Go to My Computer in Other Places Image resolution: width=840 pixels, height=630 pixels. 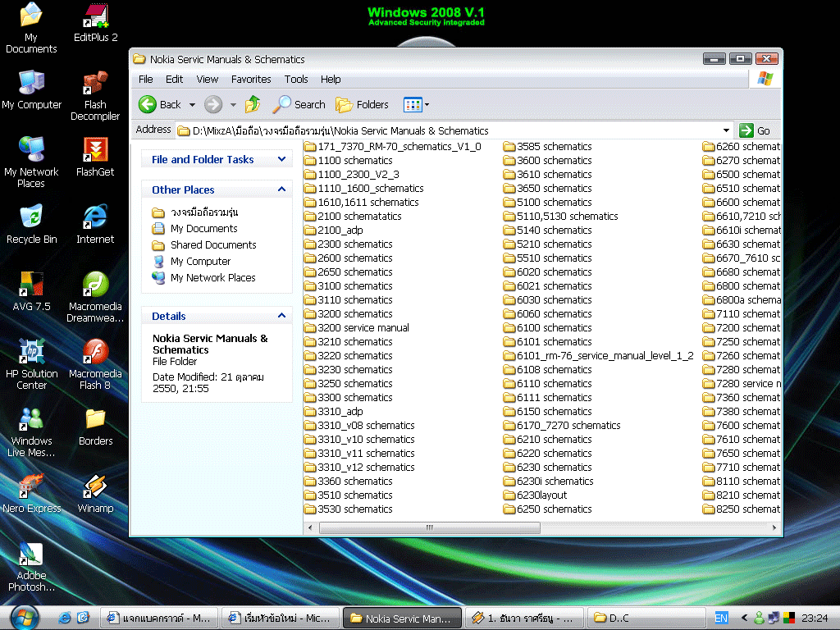tap(200, 262)
